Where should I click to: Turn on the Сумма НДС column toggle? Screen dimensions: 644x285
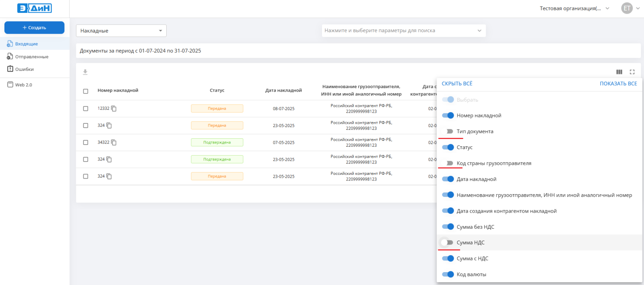447,242
